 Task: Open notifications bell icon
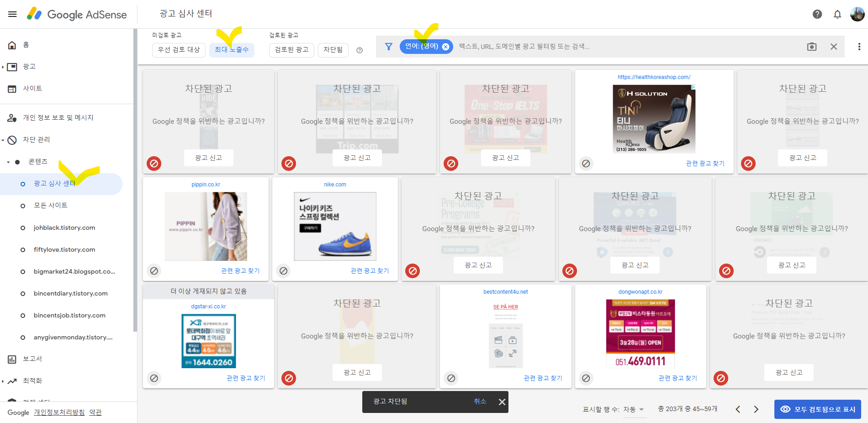click(x=837, y=14)
